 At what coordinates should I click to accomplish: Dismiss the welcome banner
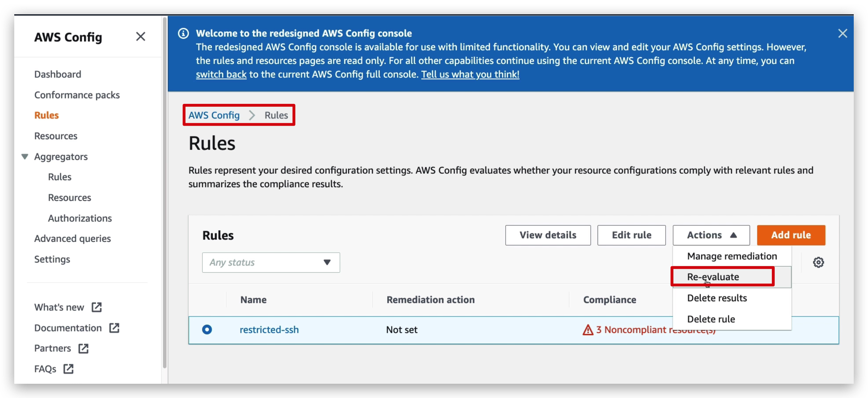click(x=843, y=33)
